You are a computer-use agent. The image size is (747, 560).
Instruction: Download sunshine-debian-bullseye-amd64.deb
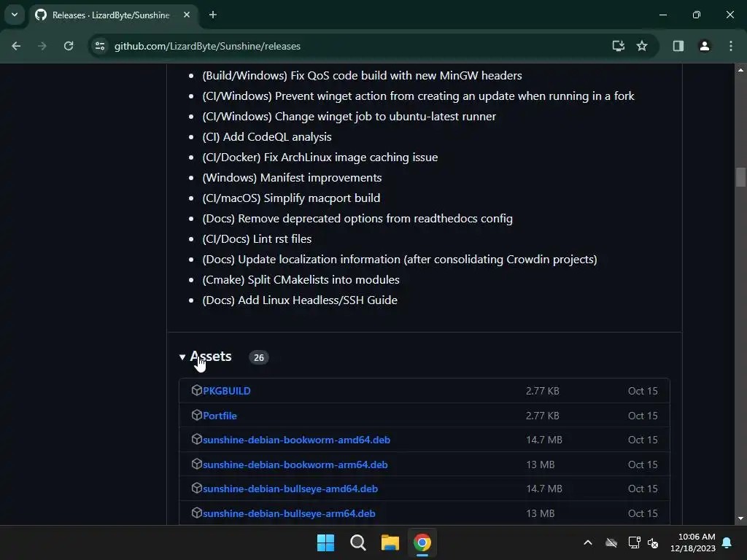pos(290,489)
